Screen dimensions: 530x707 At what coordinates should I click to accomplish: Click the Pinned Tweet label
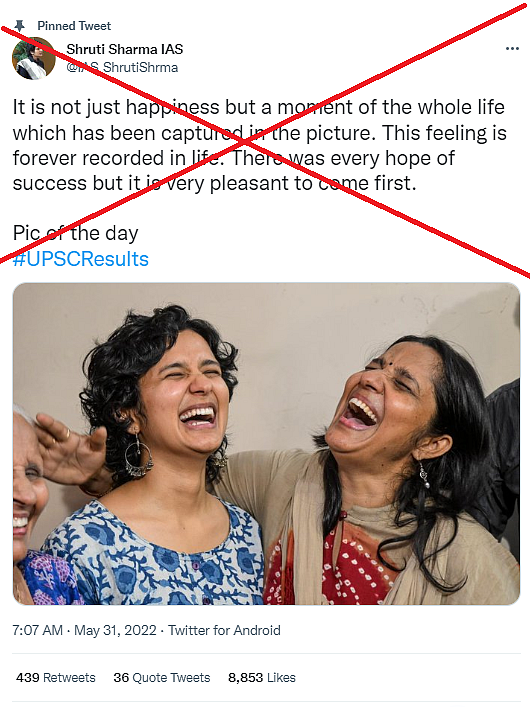[74, 26]
